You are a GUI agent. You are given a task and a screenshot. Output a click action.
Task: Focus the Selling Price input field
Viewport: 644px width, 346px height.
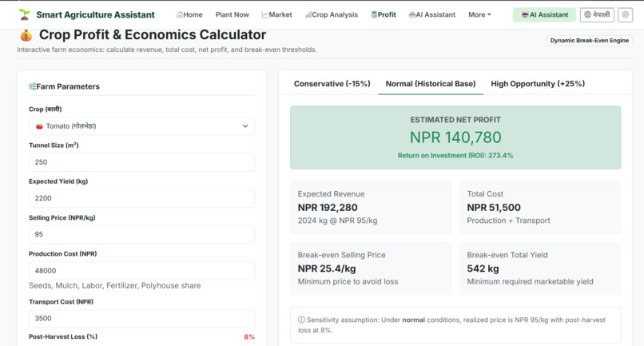point(141,235)
